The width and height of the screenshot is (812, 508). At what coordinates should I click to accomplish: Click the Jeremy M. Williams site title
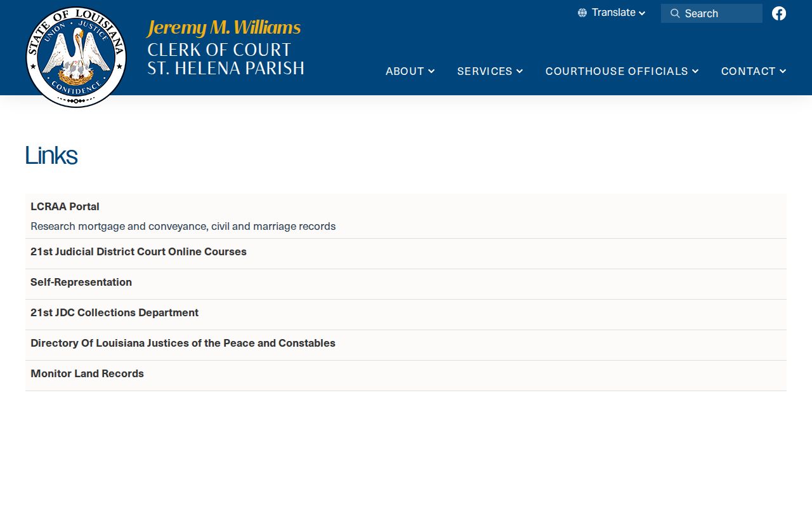coord(224,27)
